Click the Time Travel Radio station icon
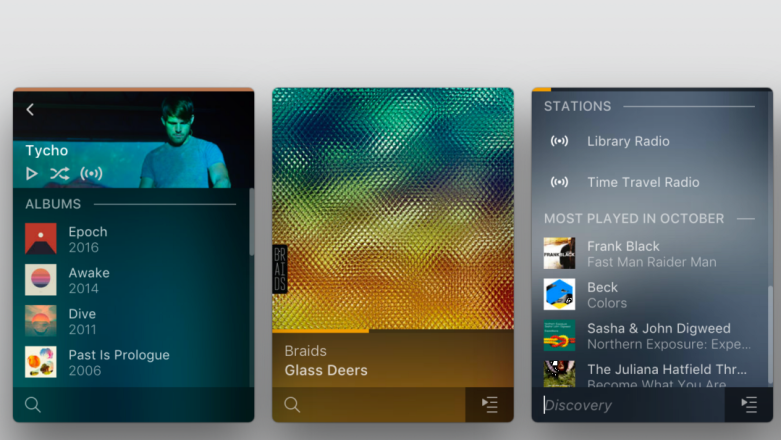Screen dimensions: 781x440 pos(559,182)
